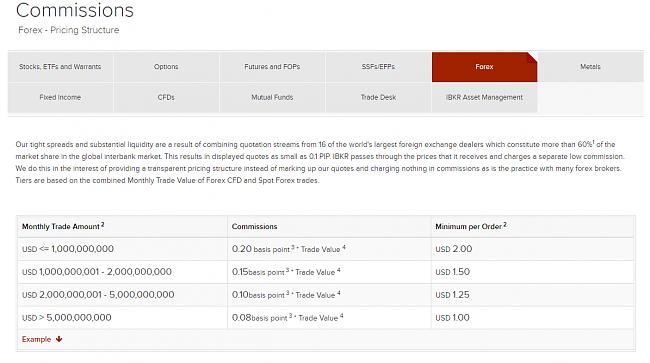Image resolution: width=650 pixels, height=363 pixels.
Task: Switch to the Options tab
Action: (x=166, y=67)
